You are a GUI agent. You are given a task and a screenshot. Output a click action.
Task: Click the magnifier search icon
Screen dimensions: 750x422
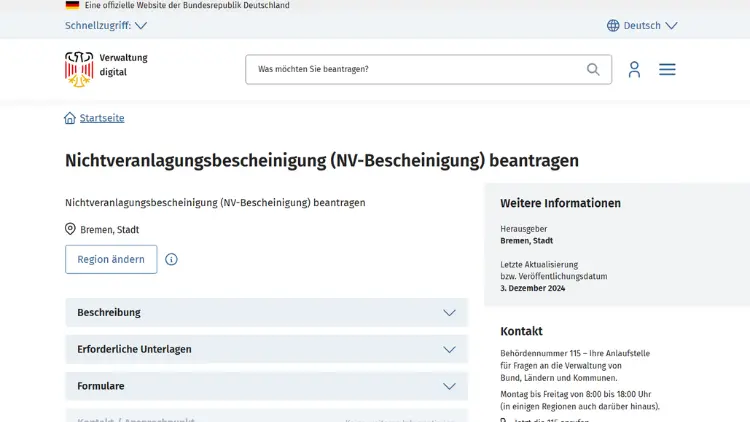point(593,69)
